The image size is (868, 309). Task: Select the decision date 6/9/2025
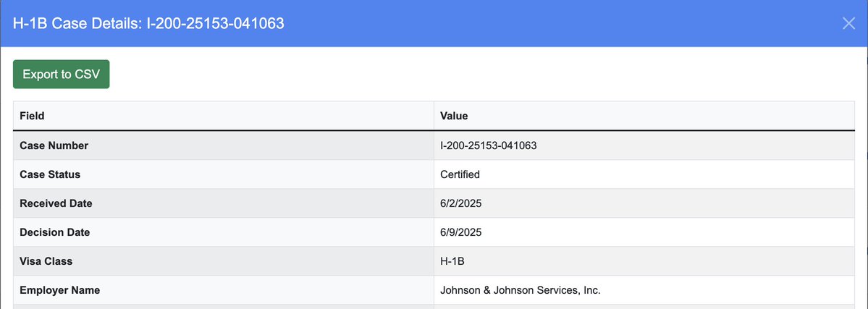tap(461, 232)
